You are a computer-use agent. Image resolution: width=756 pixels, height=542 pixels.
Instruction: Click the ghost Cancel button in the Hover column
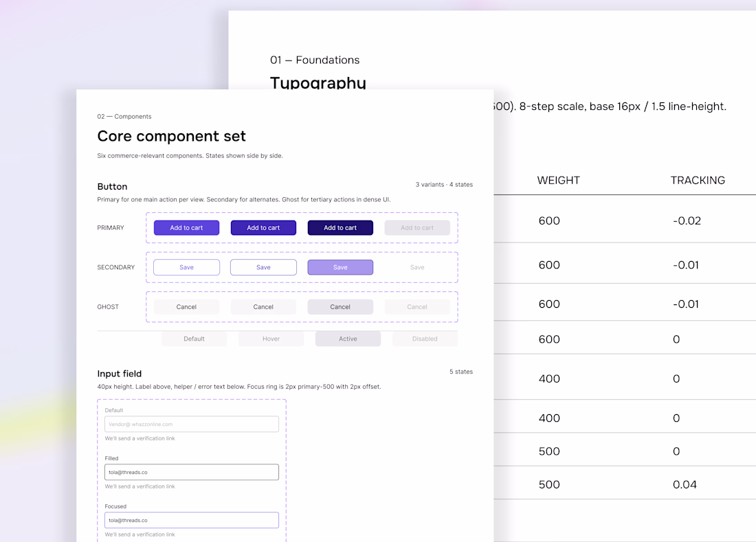coord(263,306)
